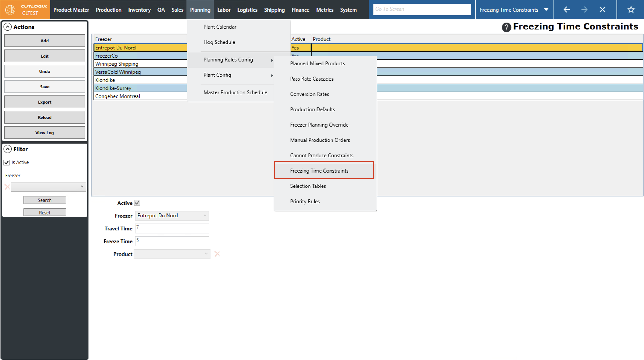
Task: Clear Product field with red X
Action: tap(217, 254)
